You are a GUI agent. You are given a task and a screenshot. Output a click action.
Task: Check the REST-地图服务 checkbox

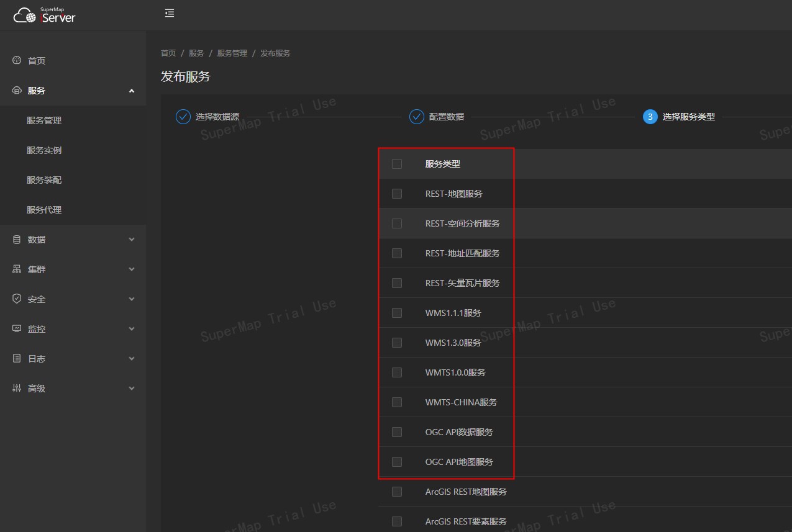pyautogui.click(x=397, y=194)
